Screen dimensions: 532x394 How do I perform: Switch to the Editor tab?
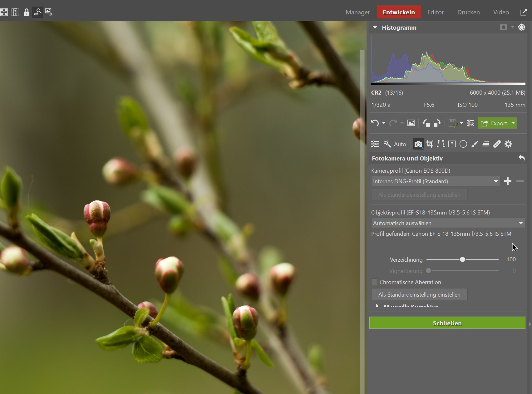[436, 12]
